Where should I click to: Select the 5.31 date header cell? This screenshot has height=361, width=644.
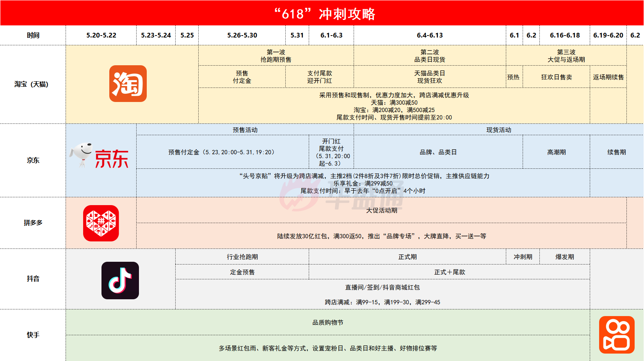tap(297, 35)
